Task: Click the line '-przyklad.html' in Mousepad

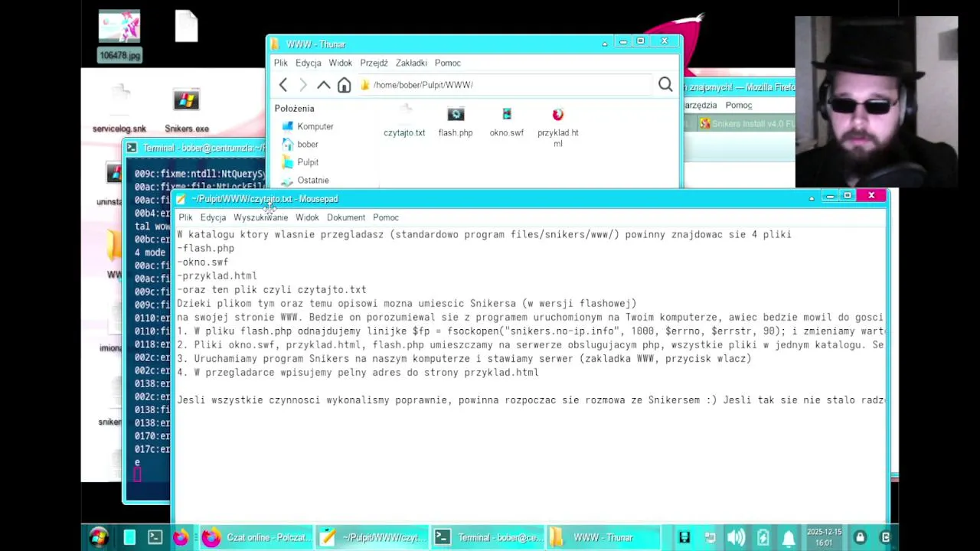Action: [x=217, y=275]
